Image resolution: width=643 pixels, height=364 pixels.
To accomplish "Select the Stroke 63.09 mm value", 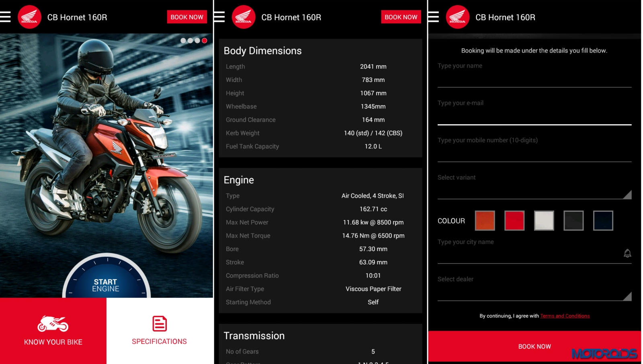I will [373, 262].
